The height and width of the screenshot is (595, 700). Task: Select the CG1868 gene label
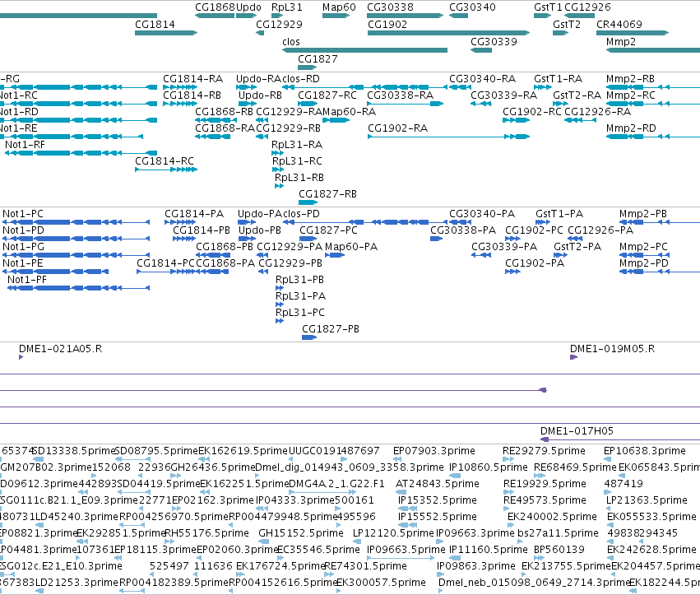coord(216,7)
